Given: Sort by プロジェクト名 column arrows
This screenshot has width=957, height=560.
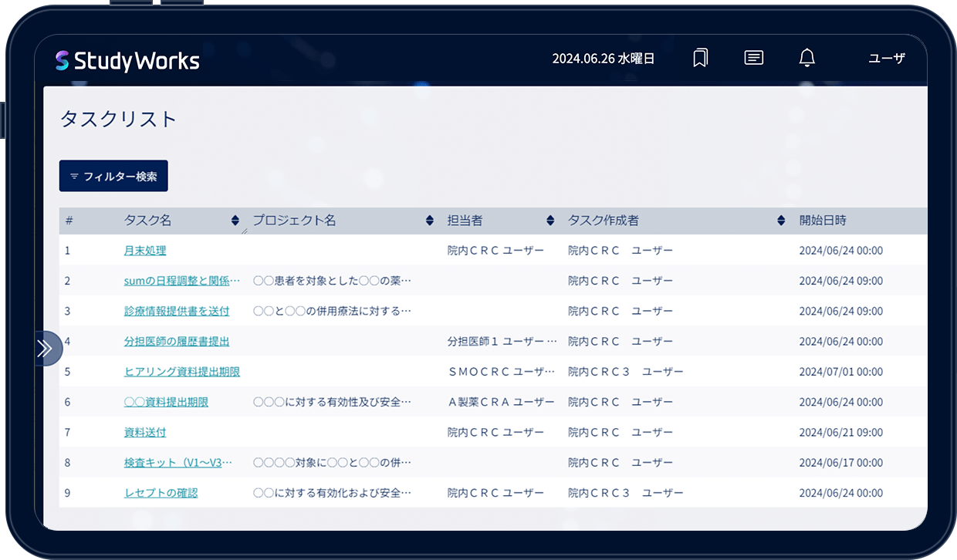Looking at the screenshot, I should [430, 221].
